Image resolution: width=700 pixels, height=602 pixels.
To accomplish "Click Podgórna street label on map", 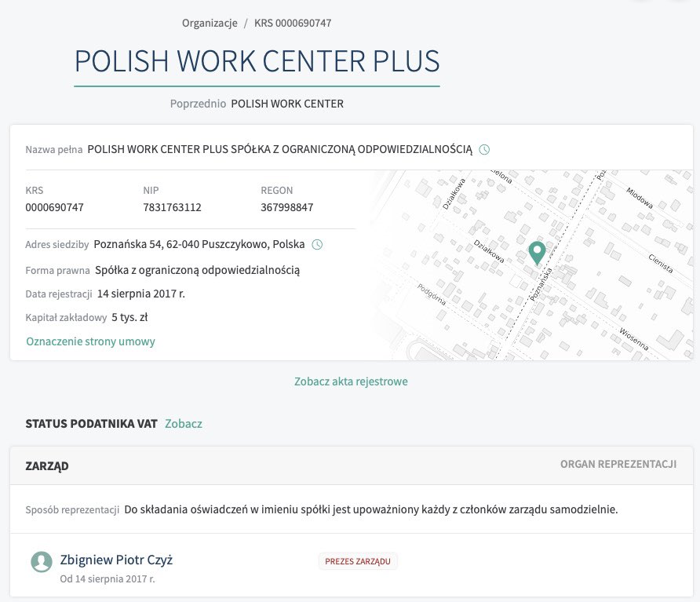I will coord(432,294).
